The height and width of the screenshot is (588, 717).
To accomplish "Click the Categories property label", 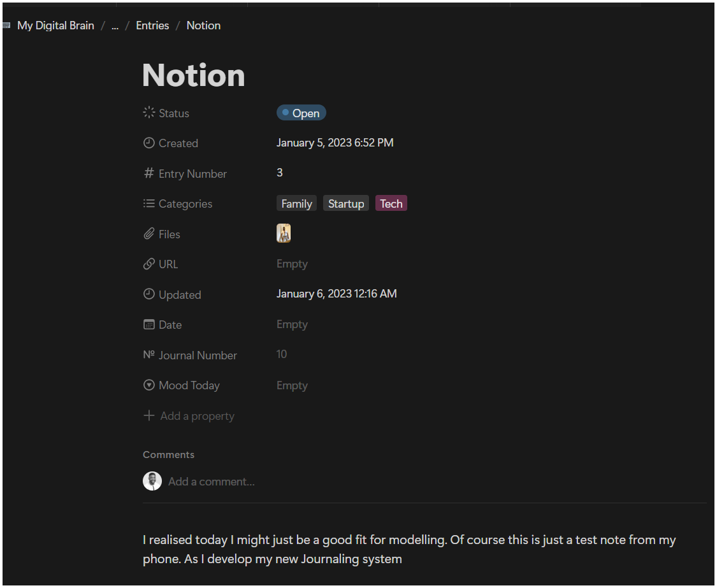I will coord(185,204).
